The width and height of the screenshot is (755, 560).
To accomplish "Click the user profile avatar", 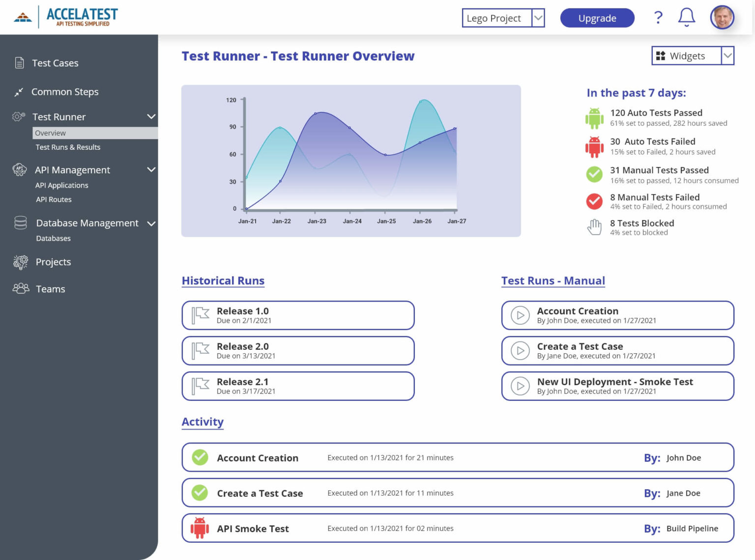I will [x=722, y=18].
